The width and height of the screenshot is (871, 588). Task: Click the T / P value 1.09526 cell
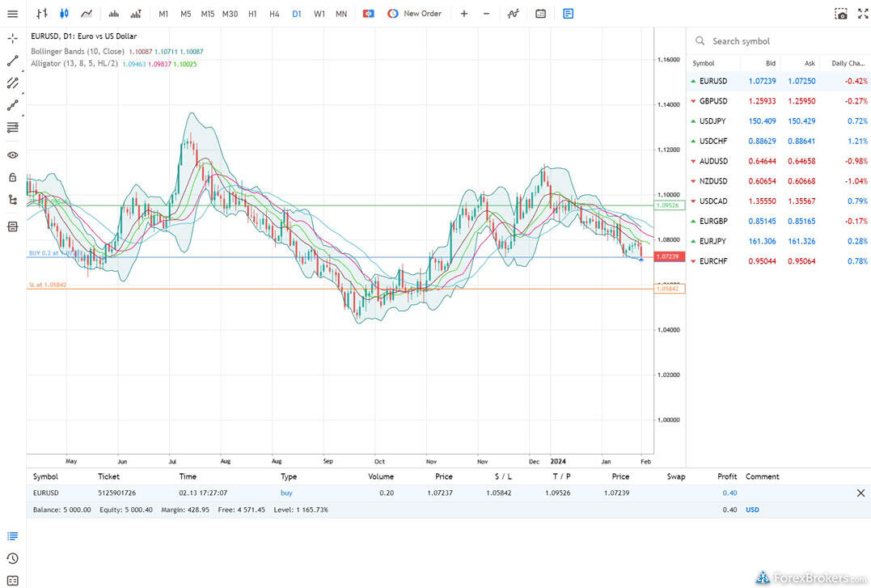[x=557, y=493]
